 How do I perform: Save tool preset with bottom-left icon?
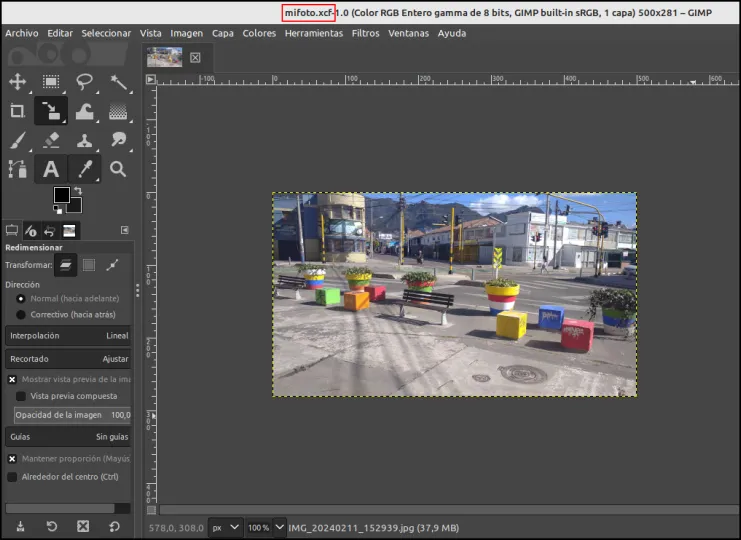20,526
